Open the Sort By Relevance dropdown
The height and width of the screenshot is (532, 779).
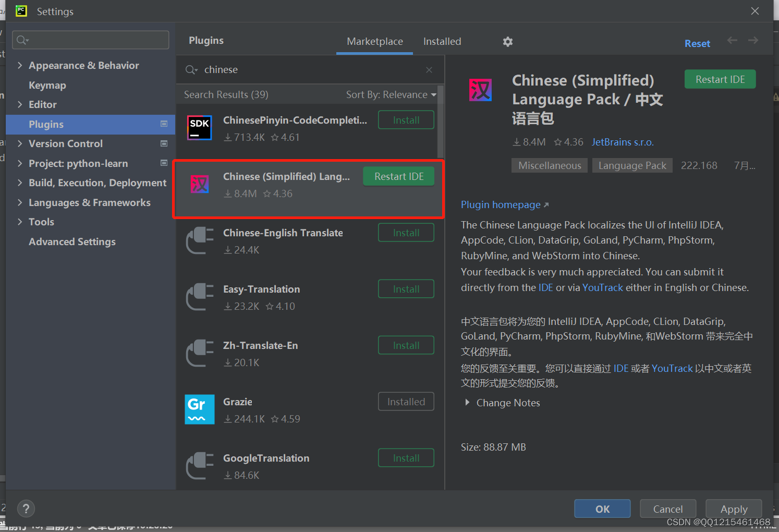coord(391,94)
